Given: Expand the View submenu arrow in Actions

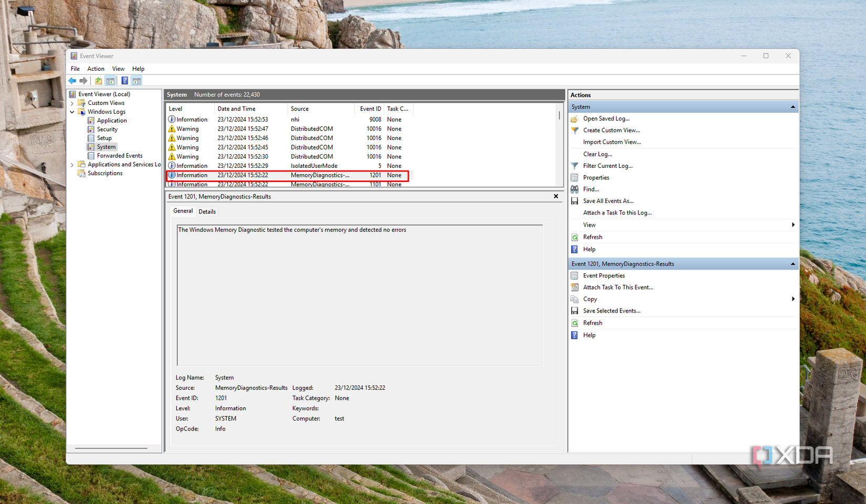Looking at the screenshot, I should coord(793,224).
